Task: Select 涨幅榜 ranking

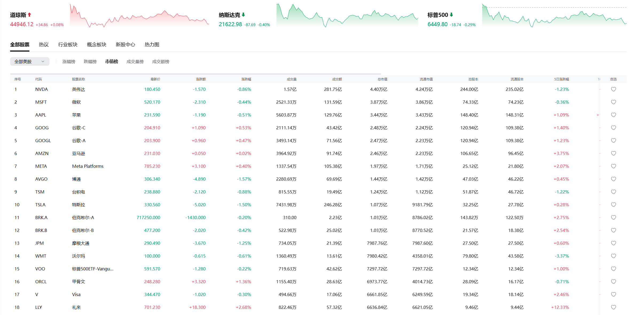Action: point(69,62)
